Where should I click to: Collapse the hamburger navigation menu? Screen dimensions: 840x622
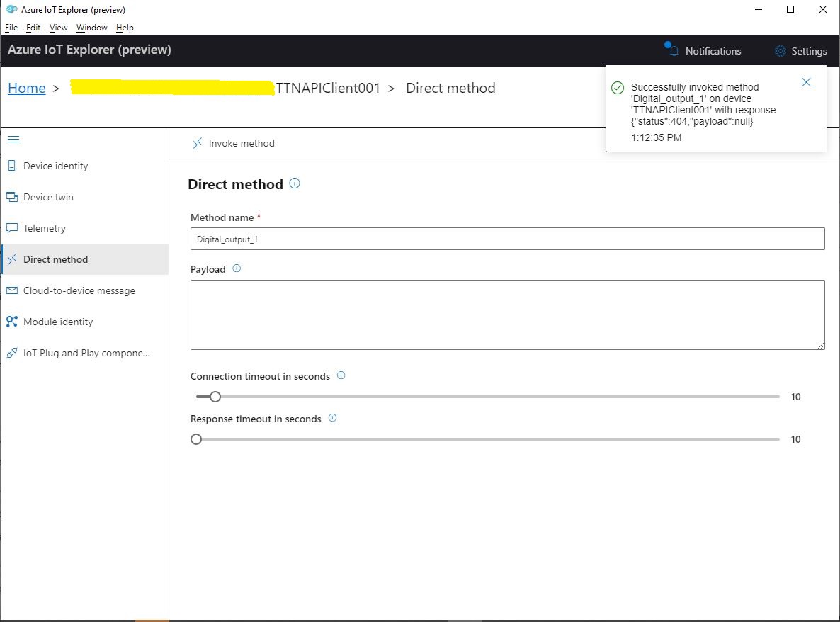pyautogui.click(x=13, y=140)
